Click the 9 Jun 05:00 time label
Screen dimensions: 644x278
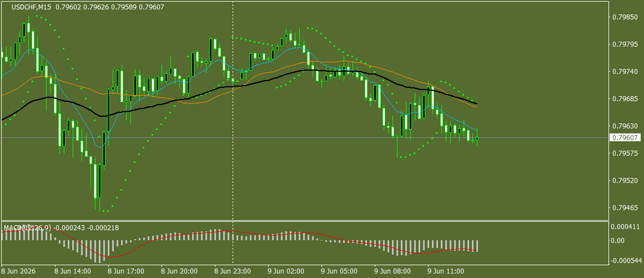339,271
